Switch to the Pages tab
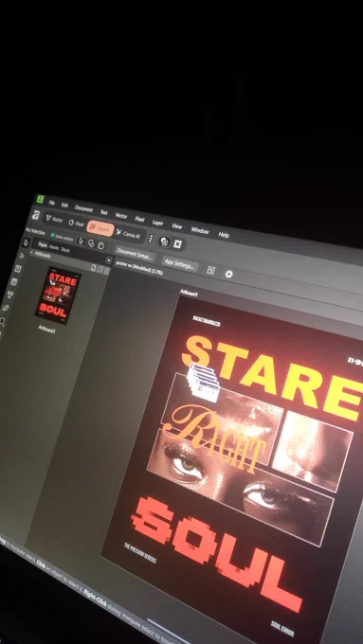Viewport: 363px width, 644px height. coord(43,244)
